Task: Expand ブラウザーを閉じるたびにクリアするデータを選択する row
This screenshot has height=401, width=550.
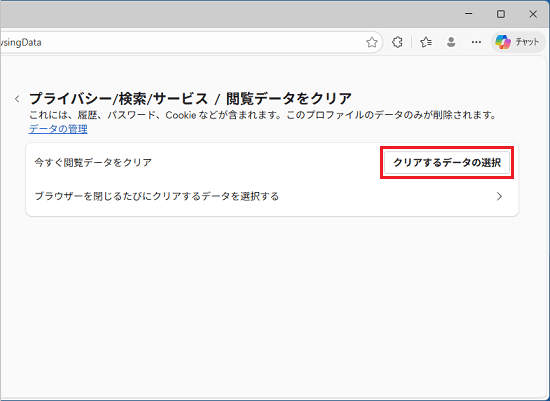Action: pyautogui.click(x=272, y=196)
